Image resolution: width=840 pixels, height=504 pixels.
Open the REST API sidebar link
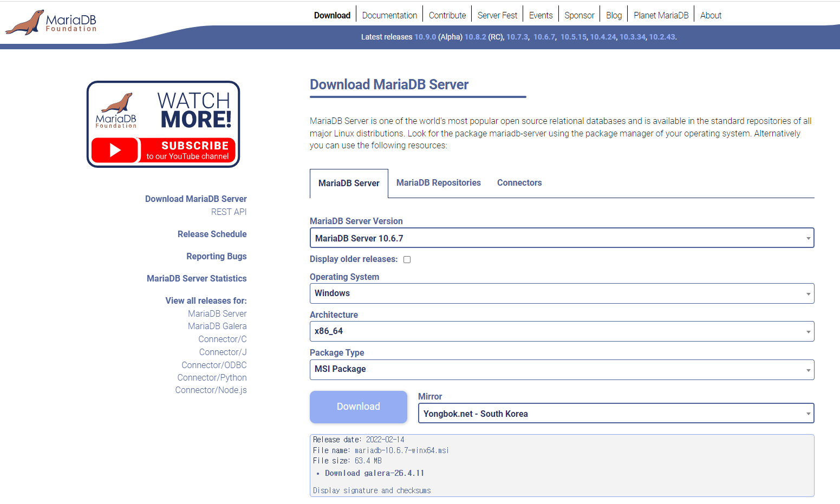[229, 212]
